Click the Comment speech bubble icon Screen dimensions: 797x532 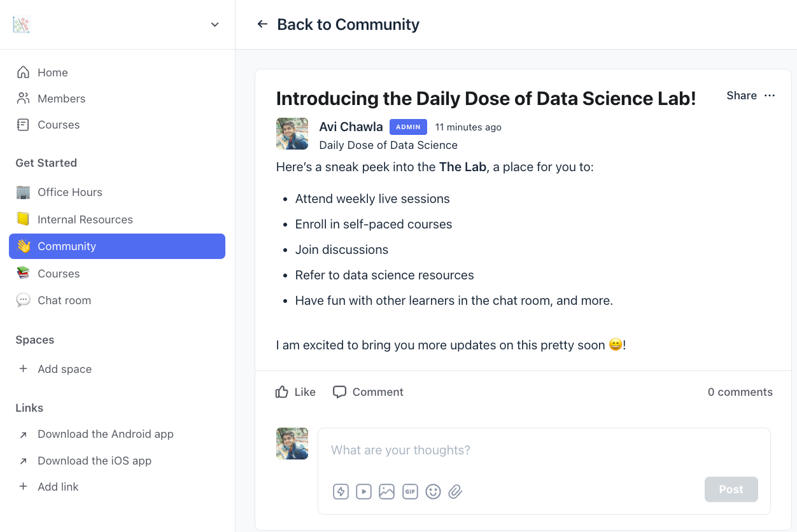tap(339, 392)
